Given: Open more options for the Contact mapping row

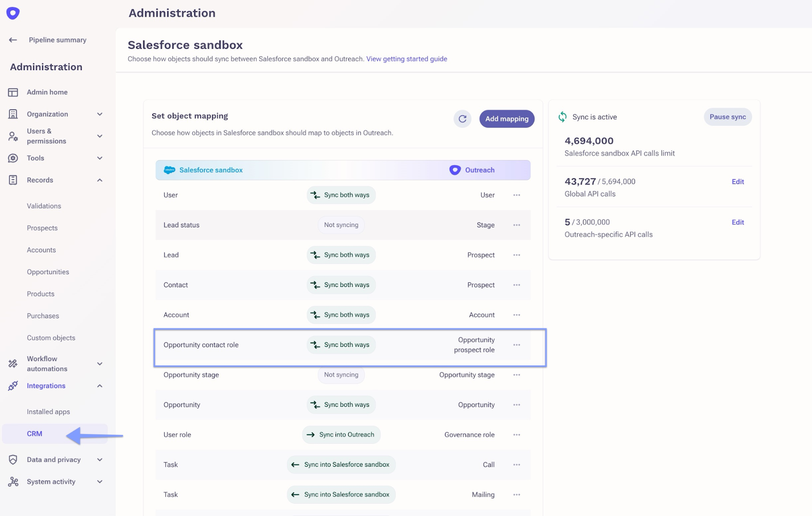Looking at the screenshot, I should tap(517, 285).
